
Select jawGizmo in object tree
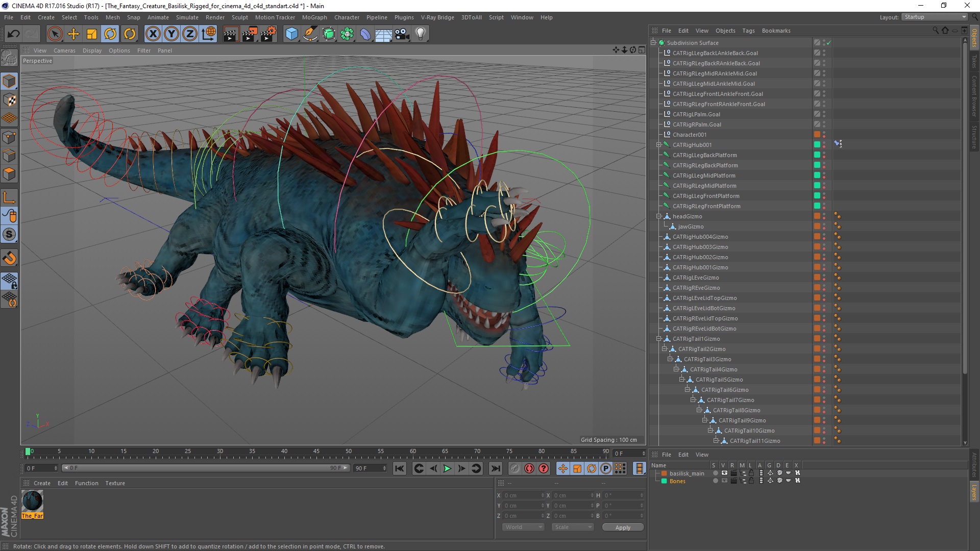(691, 227)
